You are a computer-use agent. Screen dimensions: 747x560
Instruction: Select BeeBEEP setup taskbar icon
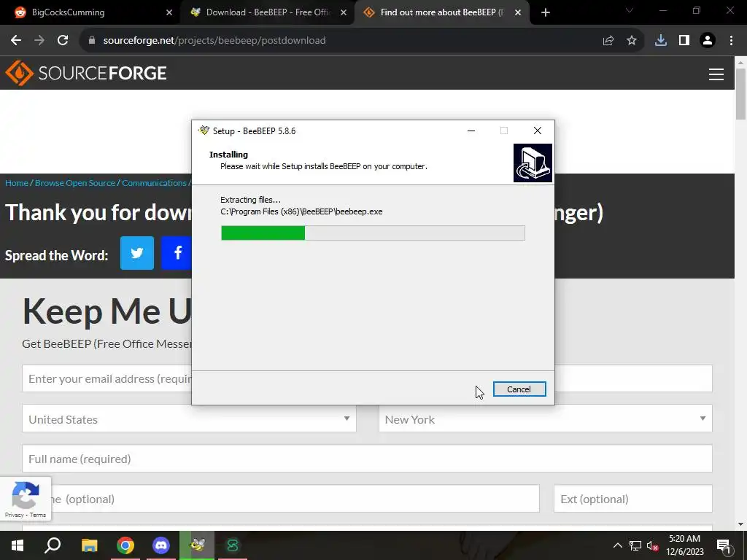point(197,545)
